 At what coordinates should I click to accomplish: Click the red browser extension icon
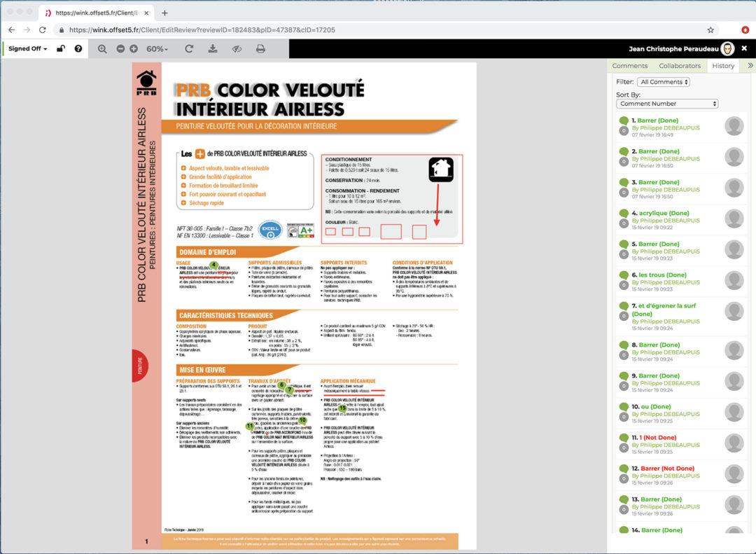745,30
